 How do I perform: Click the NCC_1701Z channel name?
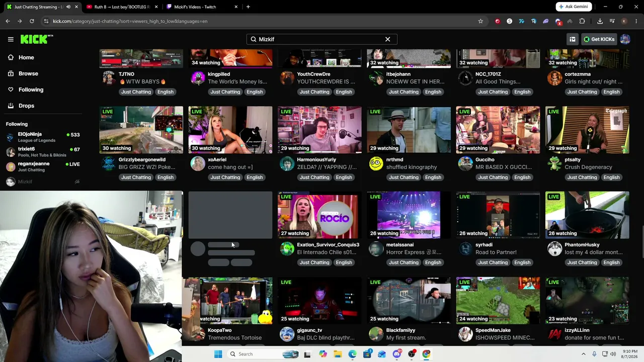[488, 74]
